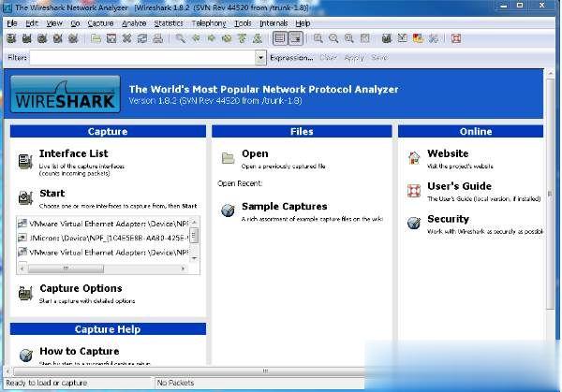The height and width of the screenshot is (392, 562).
Task: Visit the project Website link
Action: click(x=448, y=153)
